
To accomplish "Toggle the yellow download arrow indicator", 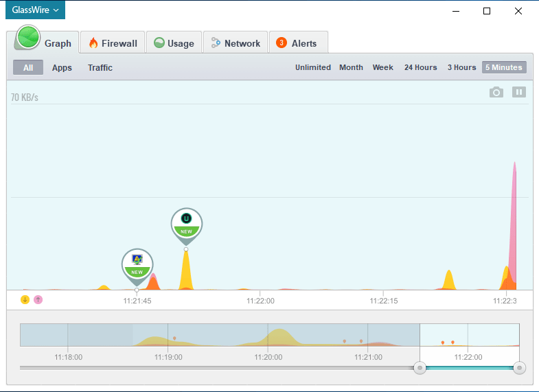I will point(25,299).
